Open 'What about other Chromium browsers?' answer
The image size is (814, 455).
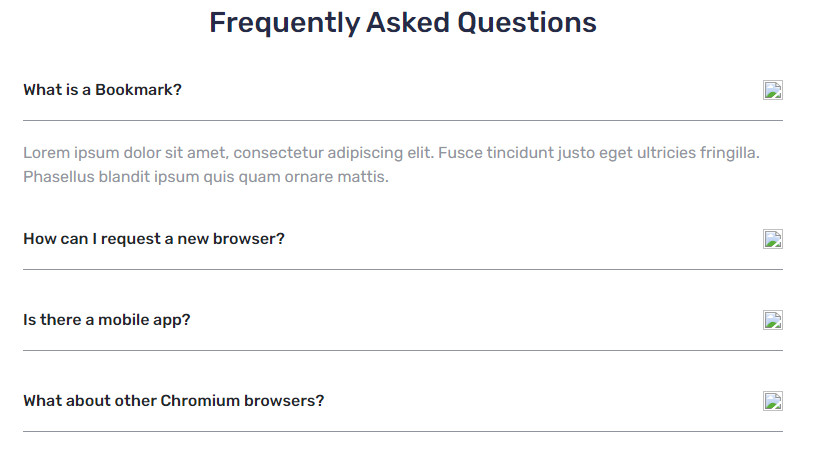point(403,401)
